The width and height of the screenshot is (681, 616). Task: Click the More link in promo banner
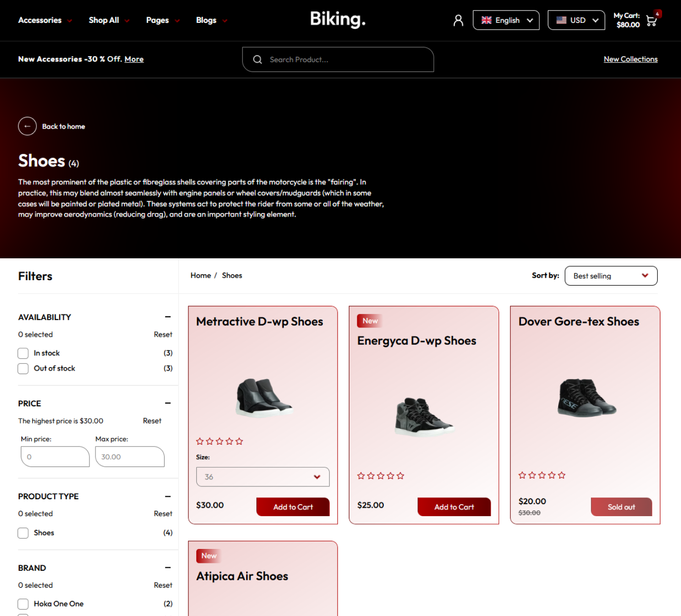tap(134, 59)
